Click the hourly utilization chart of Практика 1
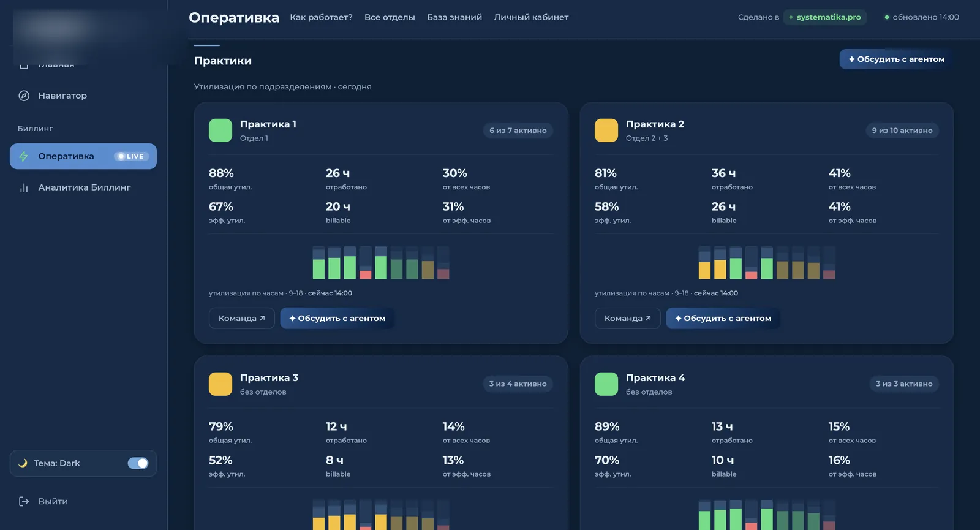Screen dimensions: 980x530 click(381, 263)
